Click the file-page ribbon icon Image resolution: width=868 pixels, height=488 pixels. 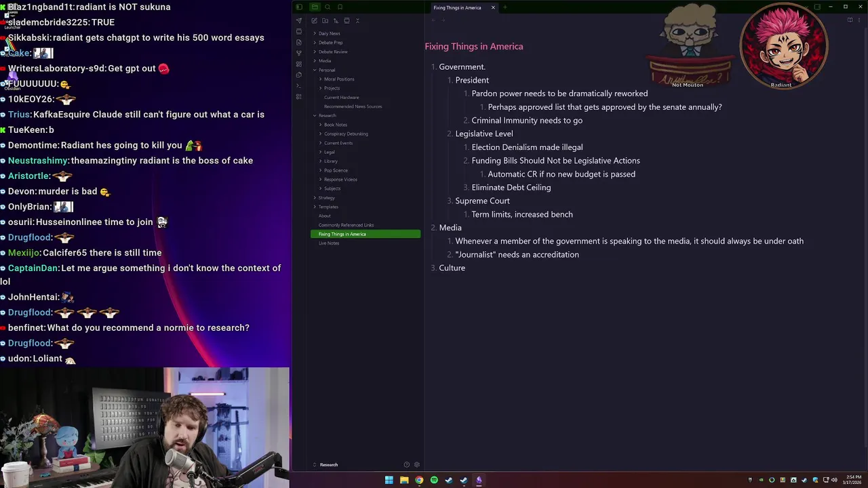tap(299, 43)
